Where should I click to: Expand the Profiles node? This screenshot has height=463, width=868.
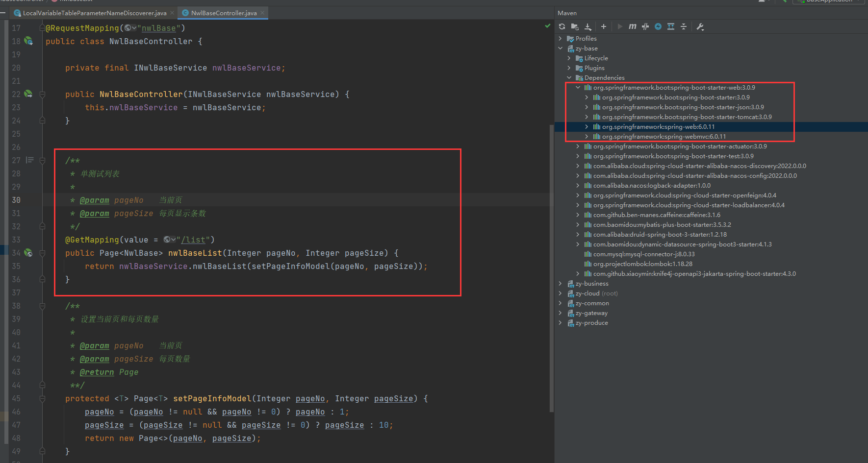point(560,38)
